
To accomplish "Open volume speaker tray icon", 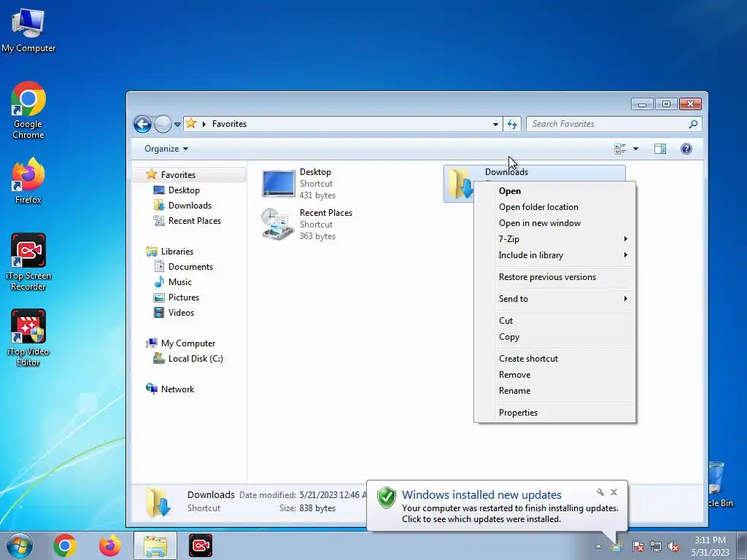I will point(673,546).
